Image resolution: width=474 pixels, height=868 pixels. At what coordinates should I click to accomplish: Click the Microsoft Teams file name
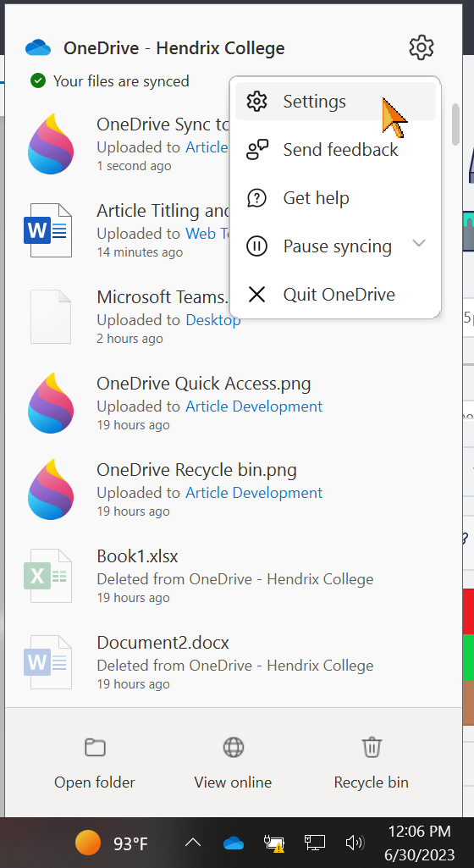click(163, 297)
